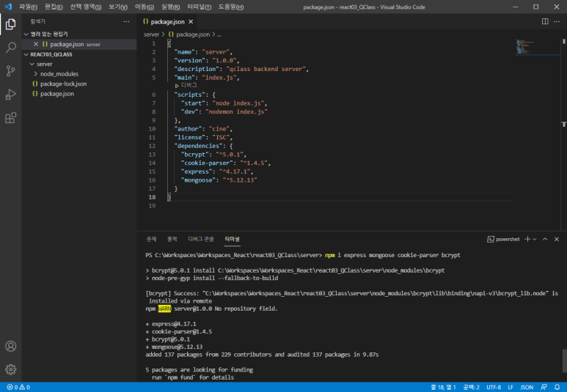
Task: Switch to the Problems panel tab
Action: pos(151,239)
